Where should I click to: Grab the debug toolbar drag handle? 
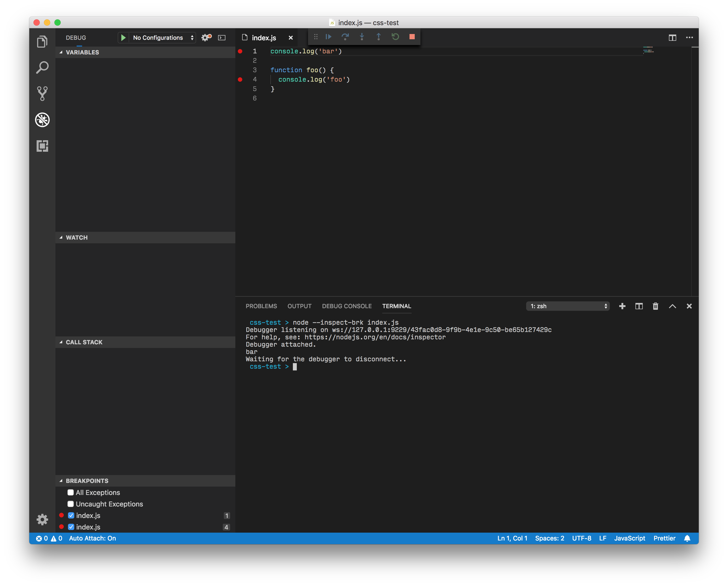pos(316,36)
